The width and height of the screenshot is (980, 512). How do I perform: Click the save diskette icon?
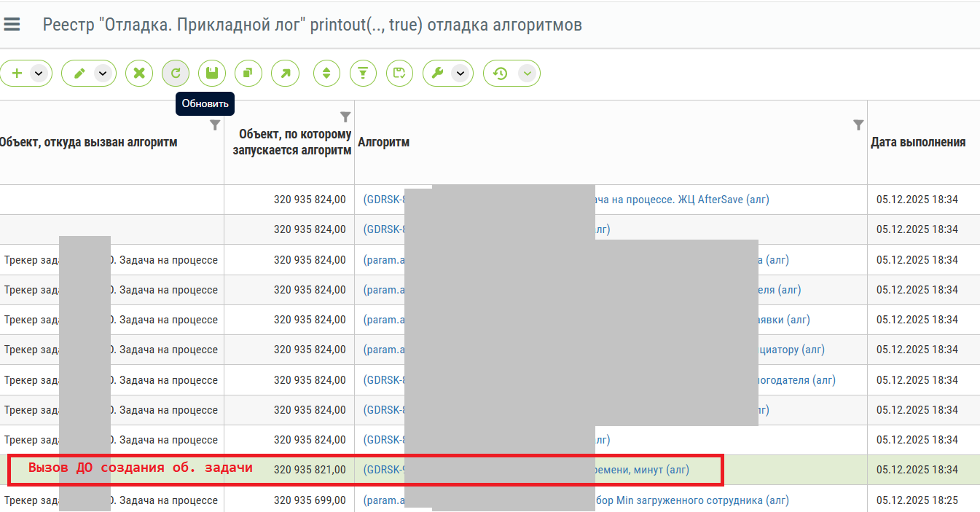212,73
